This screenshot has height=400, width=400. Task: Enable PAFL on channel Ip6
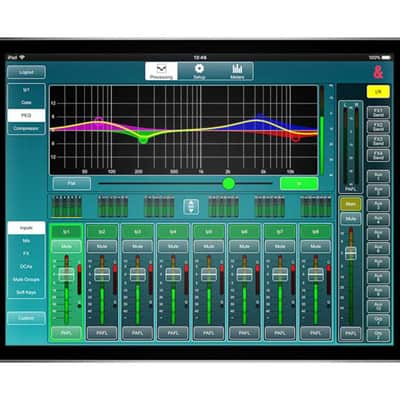tap(244, 333)
